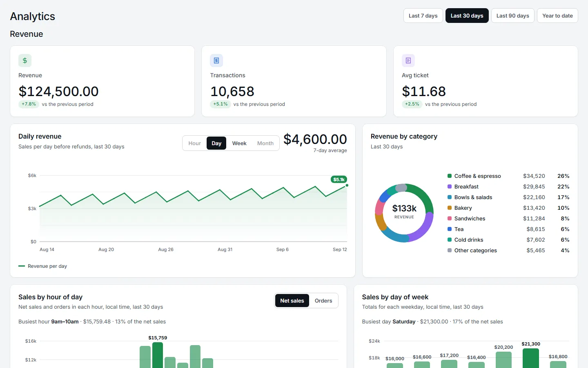
Task: Click the $29,845 Breakfast amount
Action: click(534, 186)
